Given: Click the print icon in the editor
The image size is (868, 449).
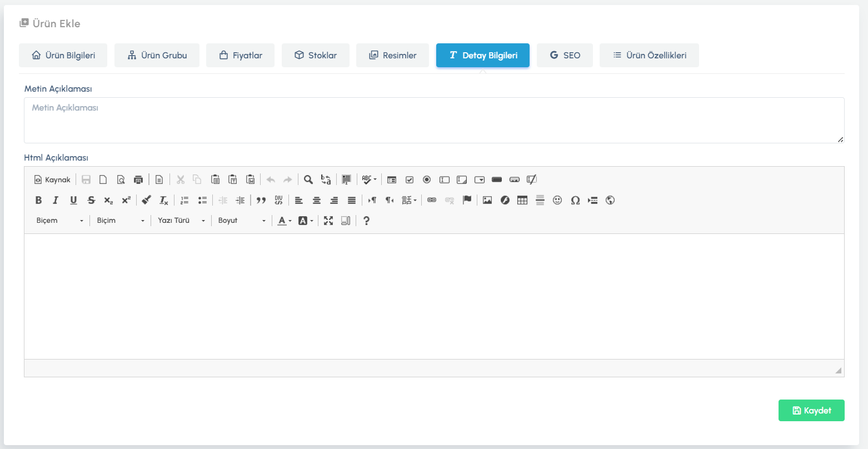Looking at the screenshot, I should pyautogui.click(x=138, y=179).
